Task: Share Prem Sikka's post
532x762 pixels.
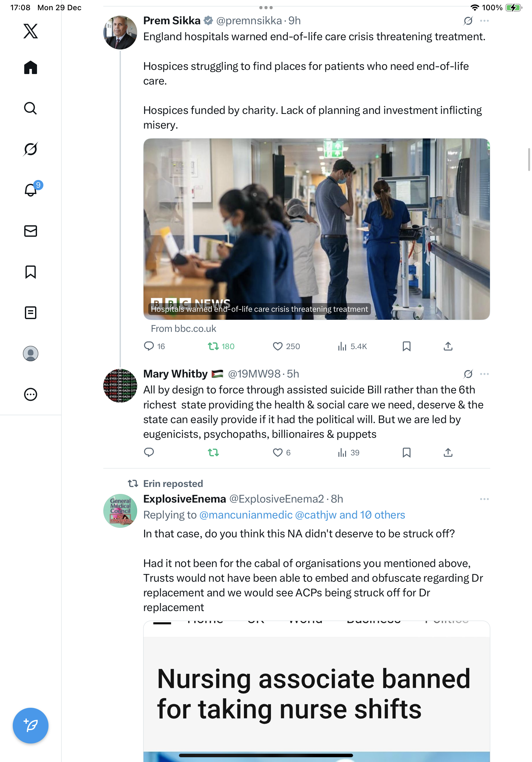Action: [x=448, y=346]
